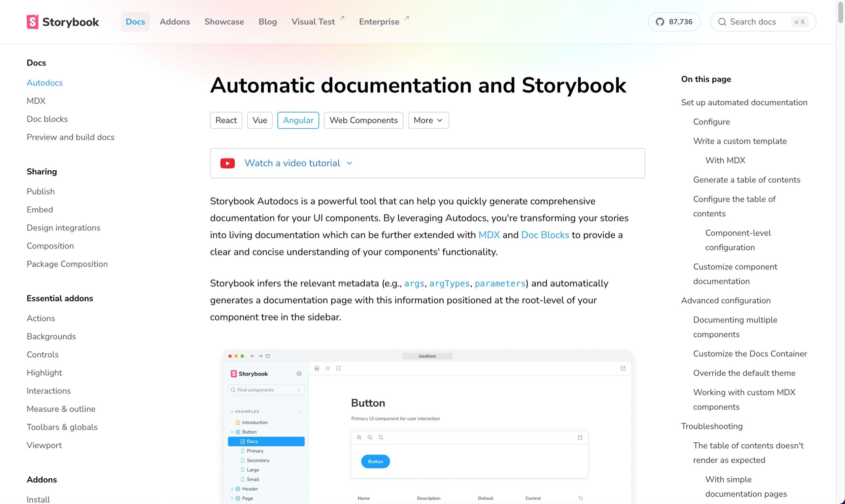The width and height of the screenshot is (845, 504).
Task: Jump to the Troubleshooting section
Action: 712,426
